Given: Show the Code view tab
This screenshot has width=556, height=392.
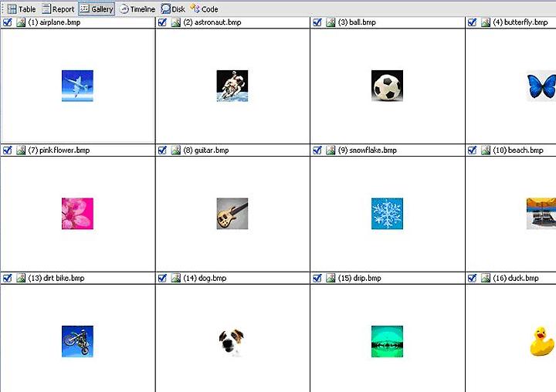Looking at the screenshot, I should [x=204, y=9].
